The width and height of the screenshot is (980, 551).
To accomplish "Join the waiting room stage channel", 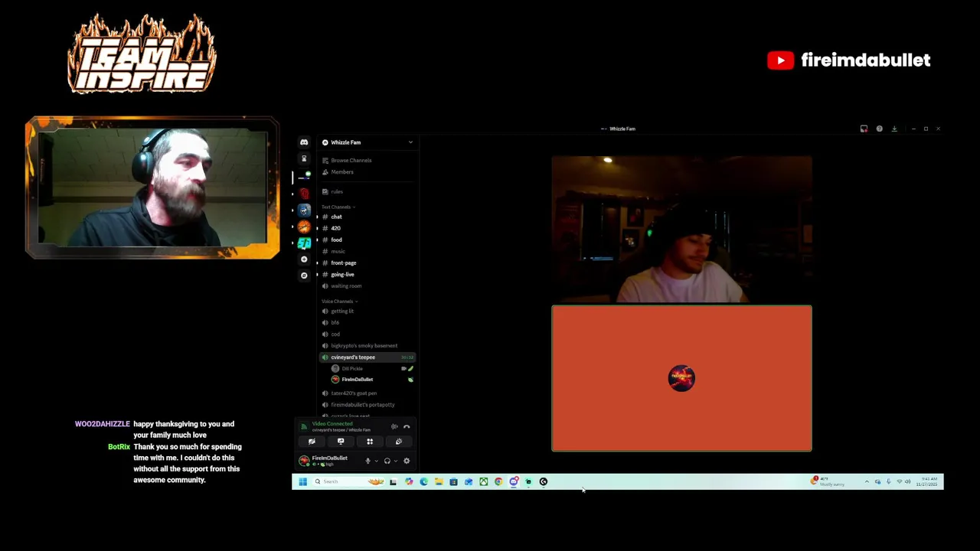I will coord(367,285).
